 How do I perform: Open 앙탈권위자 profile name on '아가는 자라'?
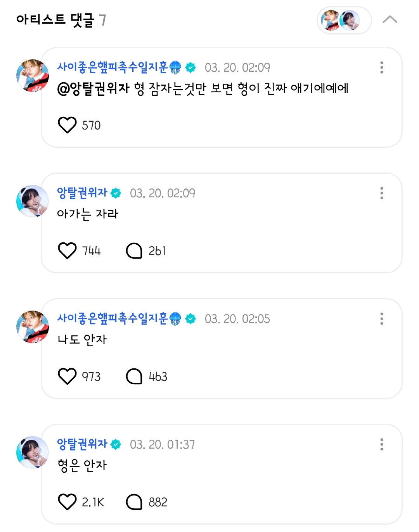(x=82, y=193)
